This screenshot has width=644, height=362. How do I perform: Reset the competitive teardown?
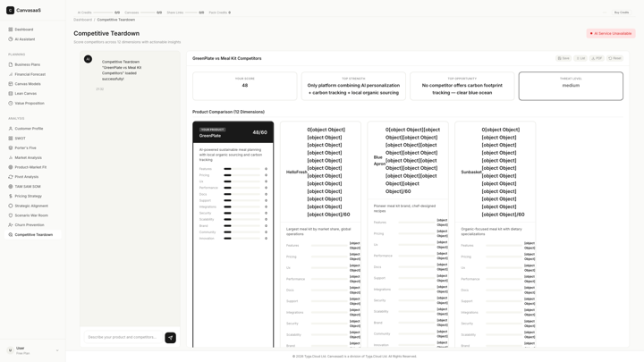[614, 58]
